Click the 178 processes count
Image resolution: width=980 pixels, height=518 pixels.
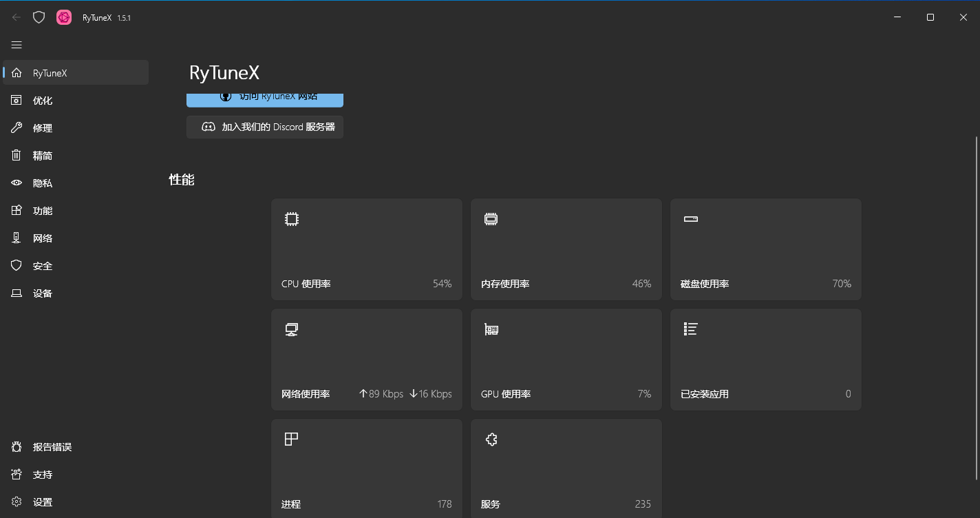(x=445, y=504)
